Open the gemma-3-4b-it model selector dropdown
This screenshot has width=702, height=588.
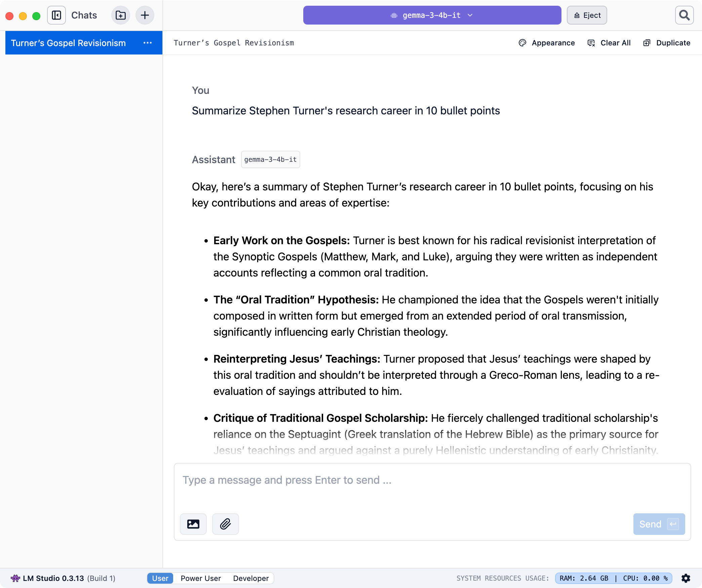pyautogui.click(x=432, y=15)
